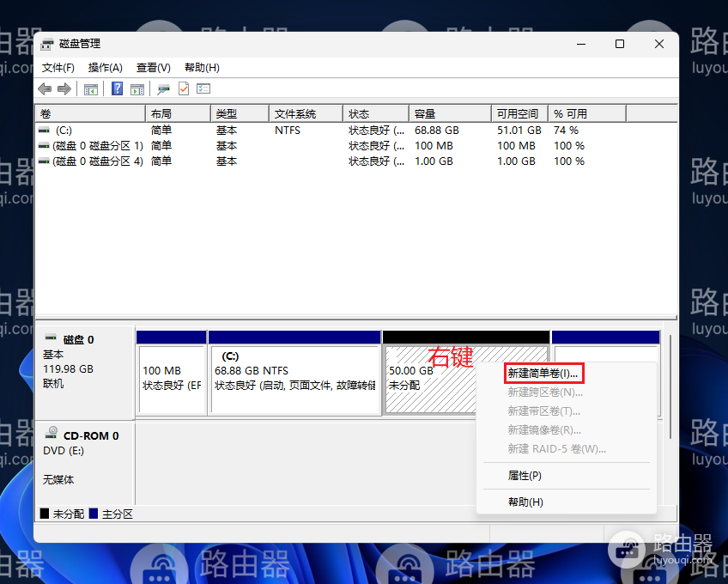Click the 68.88 GB capacity cell

(x=436, y=131)
